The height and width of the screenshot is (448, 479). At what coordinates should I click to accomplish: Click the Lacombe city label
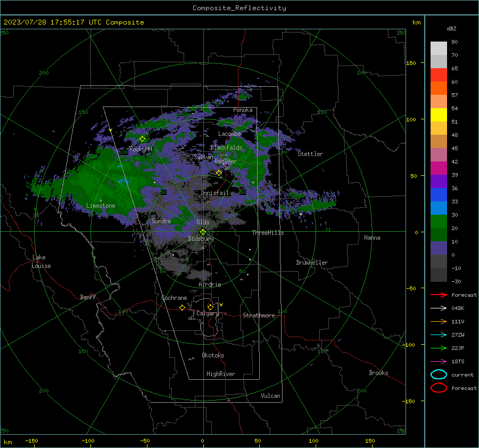click(x=230, y=134)
